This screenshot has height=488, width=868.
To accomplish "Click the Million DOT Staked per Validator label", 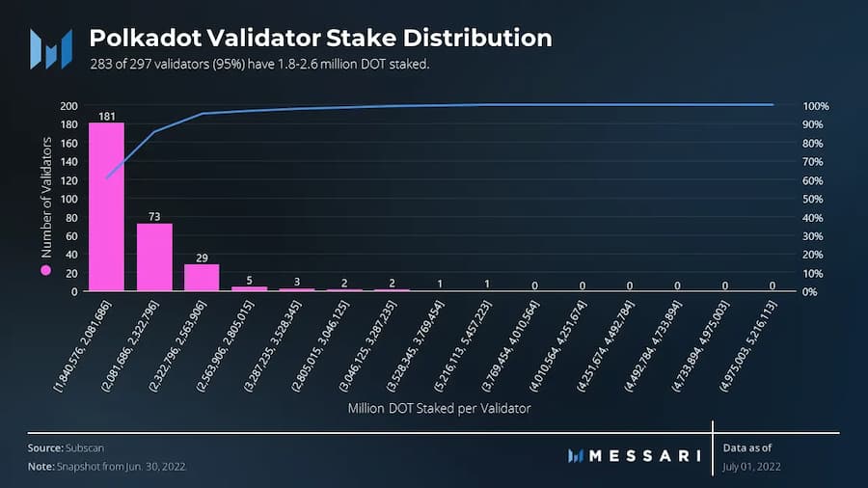I will coord(439,408).
